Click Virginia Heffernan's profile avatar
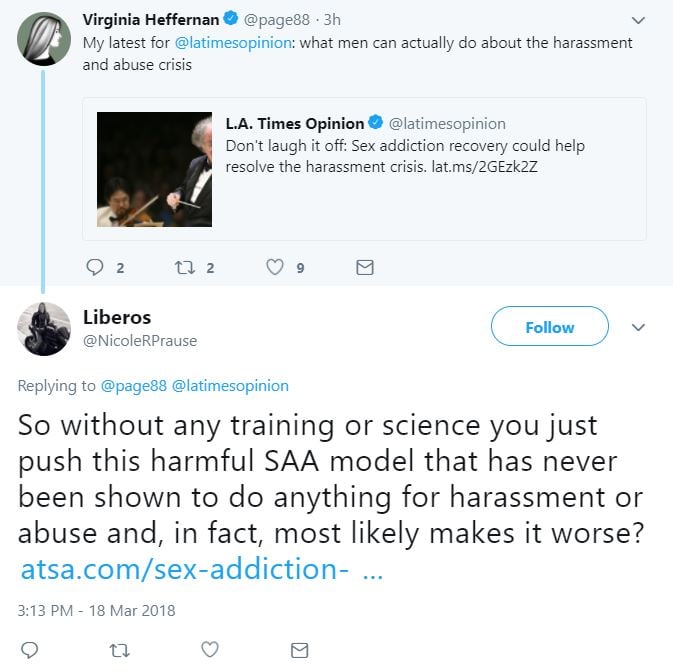The height and width of the screenshot is (672, 673). coord(45,40)
